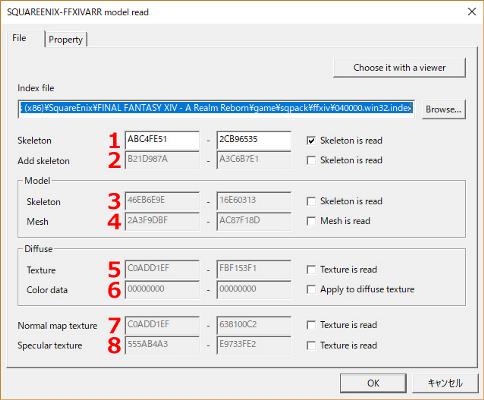Screen dimensions: 484x400
Task: Open the Browse... file picker
Action: pyautogui.click(x=443, y=109)
